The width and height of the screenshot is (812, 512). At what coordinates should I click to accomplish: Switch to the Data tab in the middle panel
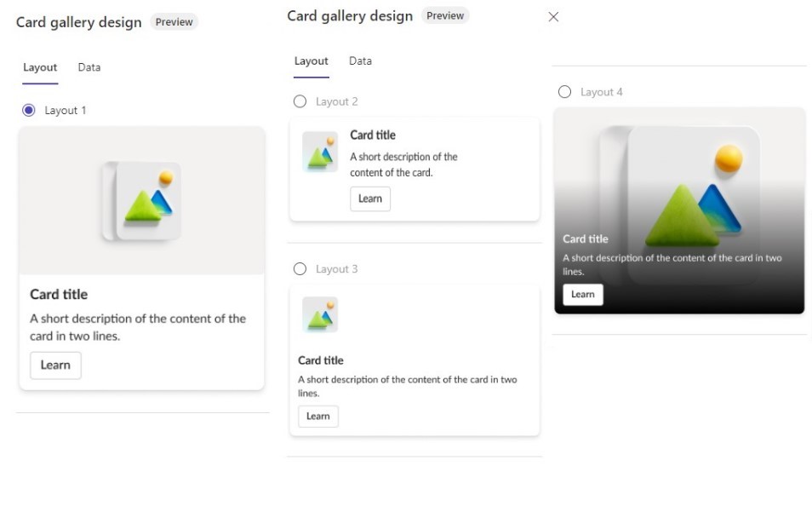[x=360, y=61]
